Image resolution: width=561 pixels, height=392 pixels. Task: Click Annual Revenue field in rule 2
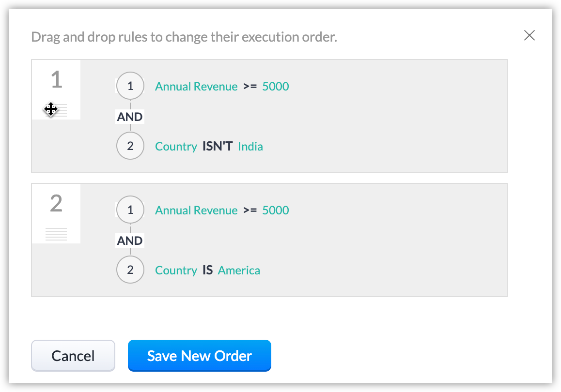pos(196,211)
